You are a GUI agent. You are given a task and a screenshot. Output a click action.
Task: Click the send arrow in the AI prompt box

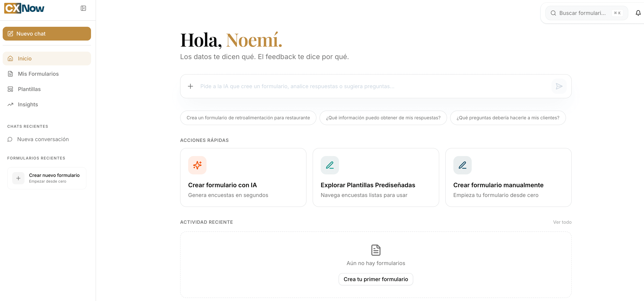559,86
